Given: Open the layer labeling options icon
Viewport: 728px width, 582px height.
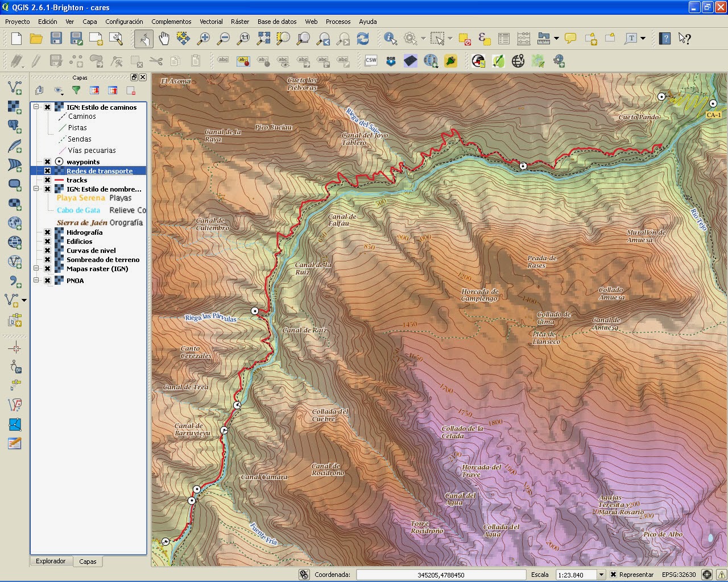Looking at the screenshot, I should click(x=224, y=60).
